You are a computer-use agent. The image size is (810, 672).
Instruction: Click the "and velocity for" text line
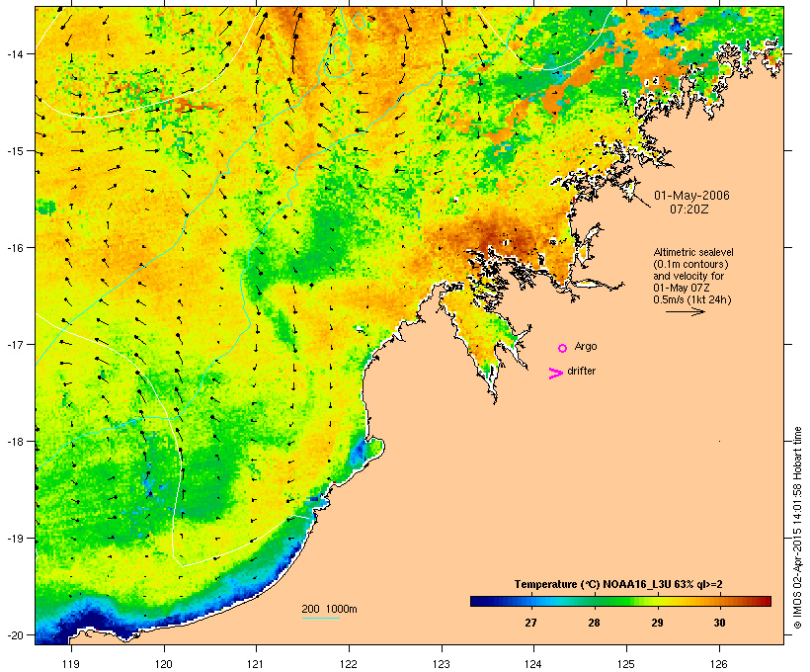click(x=688, y=276)
